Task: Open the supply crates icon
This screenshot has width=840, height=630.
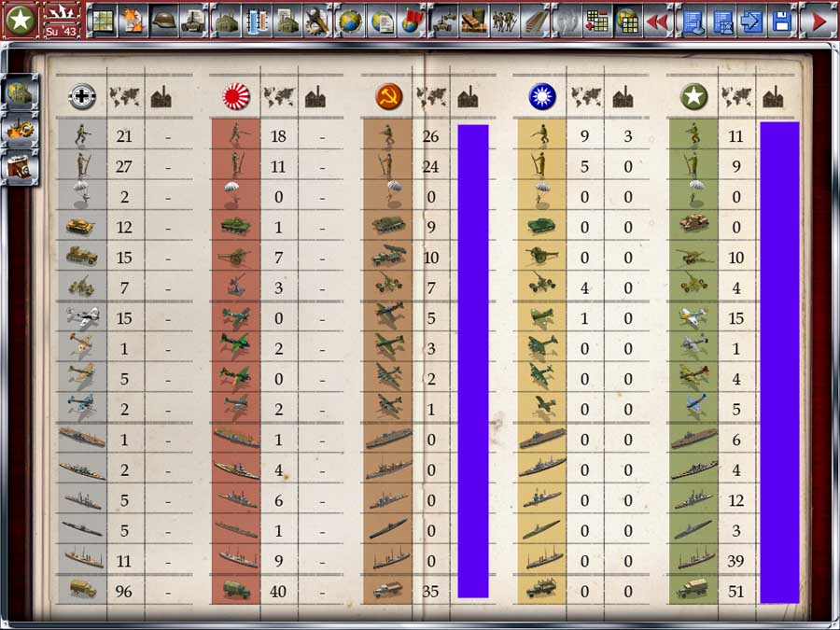Action: 475,21
